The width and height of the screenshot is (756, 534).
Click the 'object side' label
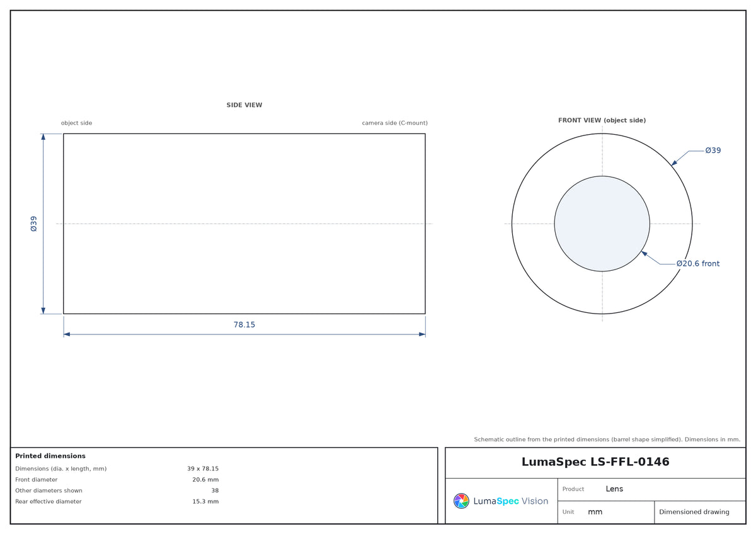76,123
